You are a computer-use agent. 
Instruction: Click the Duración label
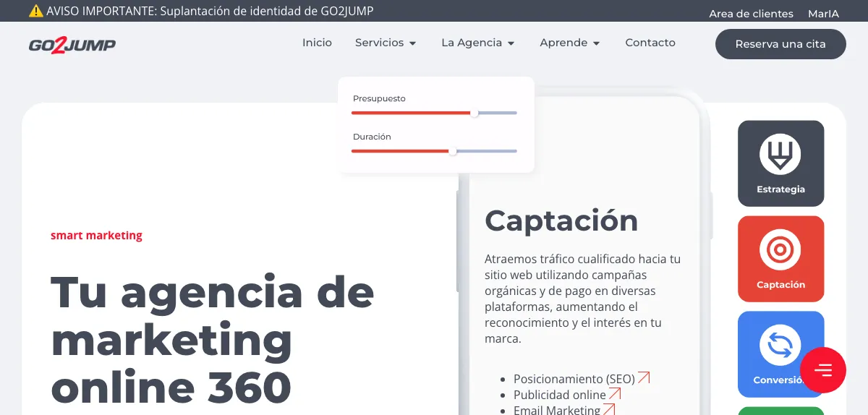(372, 137)
